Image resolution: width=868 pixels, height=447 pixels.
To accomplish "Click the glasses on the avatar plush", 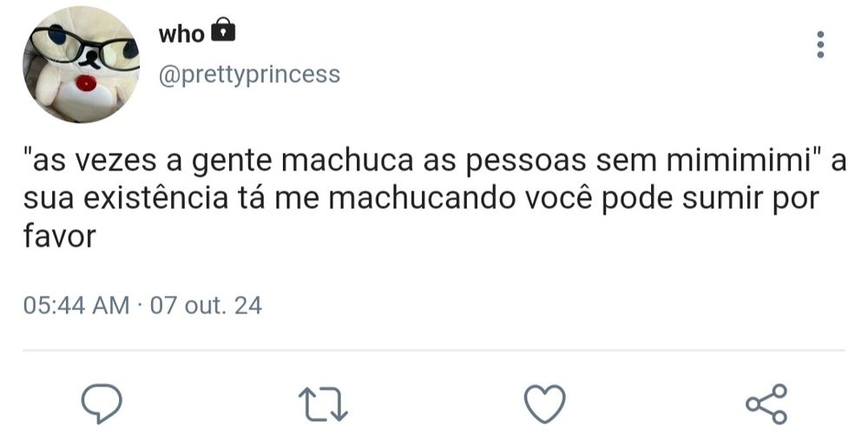I will (82, 46).
